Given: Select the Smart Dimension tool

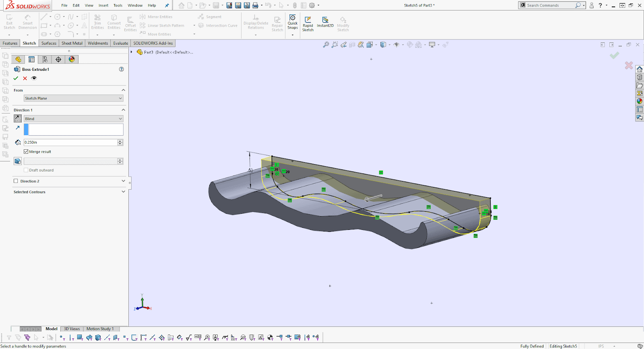Looking at the screenshot, I should click(27, 22).
